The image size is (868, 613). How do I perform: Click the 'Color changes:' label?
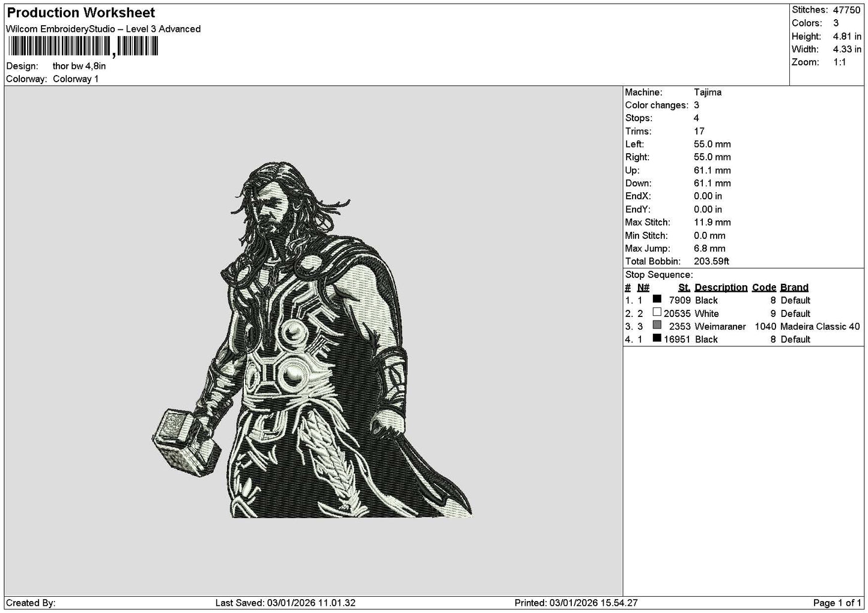[657, 105]
